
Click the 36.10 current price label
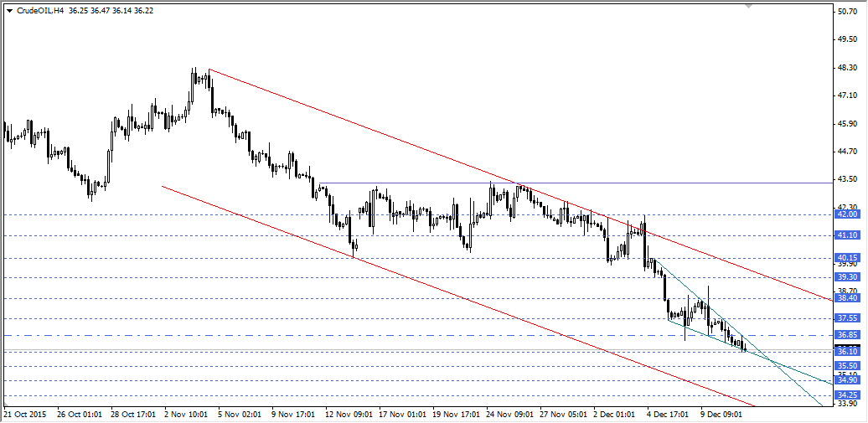pyautogui.click(x=846, y=351)
